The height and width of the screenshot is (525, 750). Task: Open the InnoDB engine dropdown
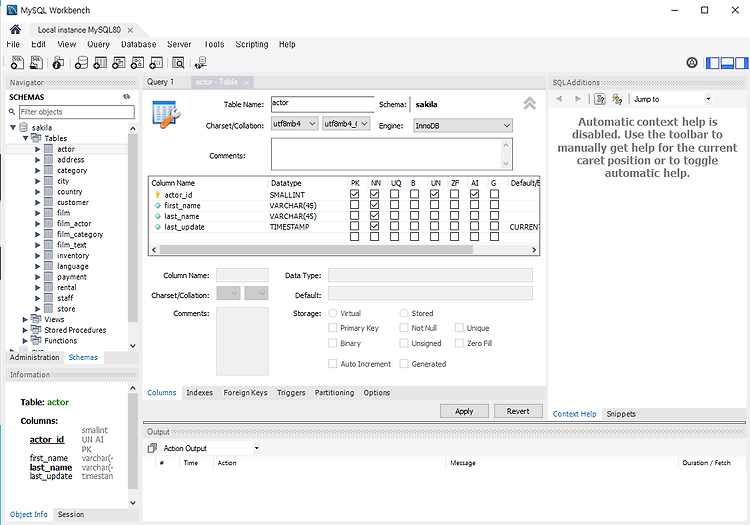pos(463,126)
